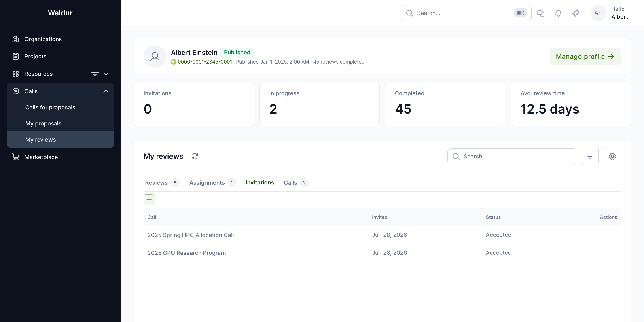Click the Completed 45 stat card
The width and height of the screenshot is (644, 322).
point(445,104)
